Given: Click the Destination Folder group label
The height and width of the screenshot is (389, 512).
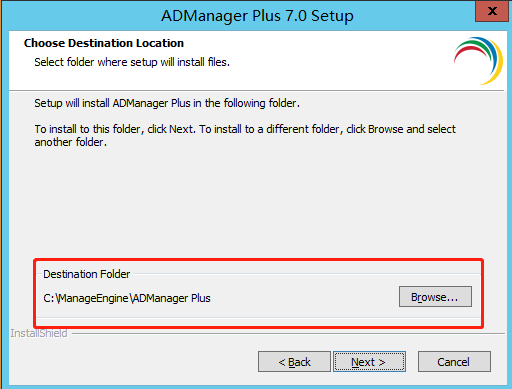Looking at the screenshot, I should (87, 274).
